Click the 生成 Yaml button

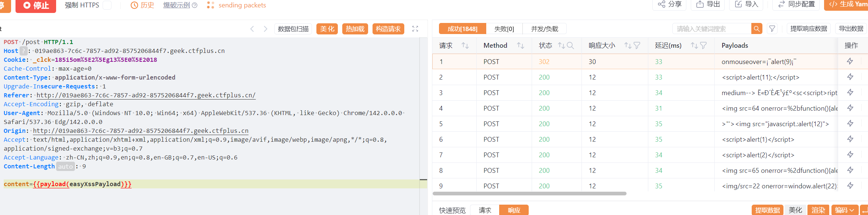[x=847, y=4]
